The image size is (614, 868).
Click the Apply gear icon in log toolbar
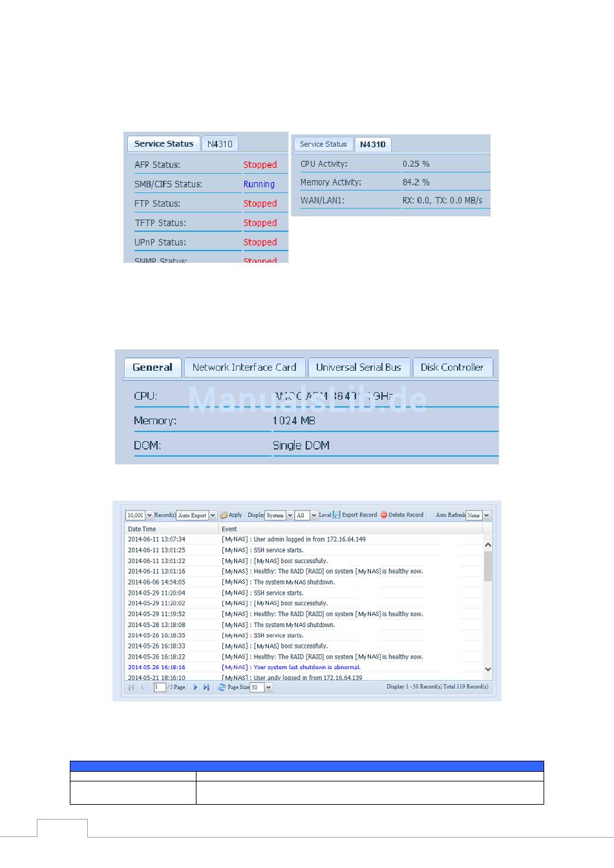coord(224,515)
